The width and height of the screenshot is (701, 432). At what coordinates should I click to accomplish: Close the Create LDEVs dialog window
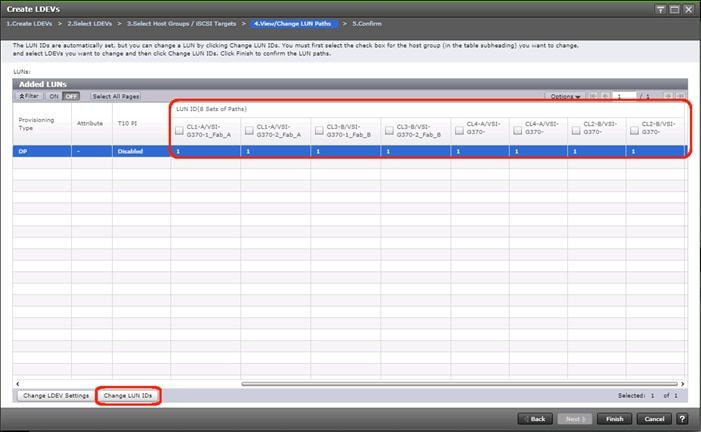click(x=688, y=9)
